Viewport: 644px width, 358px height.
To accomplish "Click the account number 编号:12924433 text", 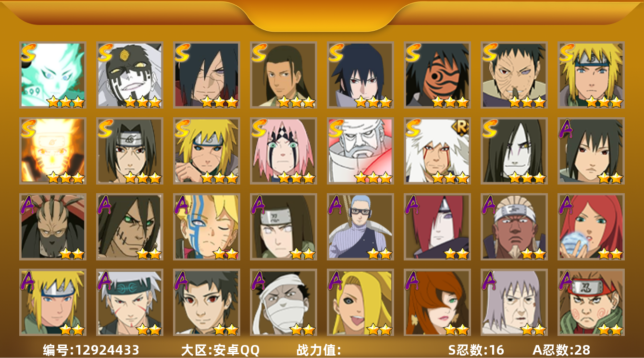I will pos(91,350).
